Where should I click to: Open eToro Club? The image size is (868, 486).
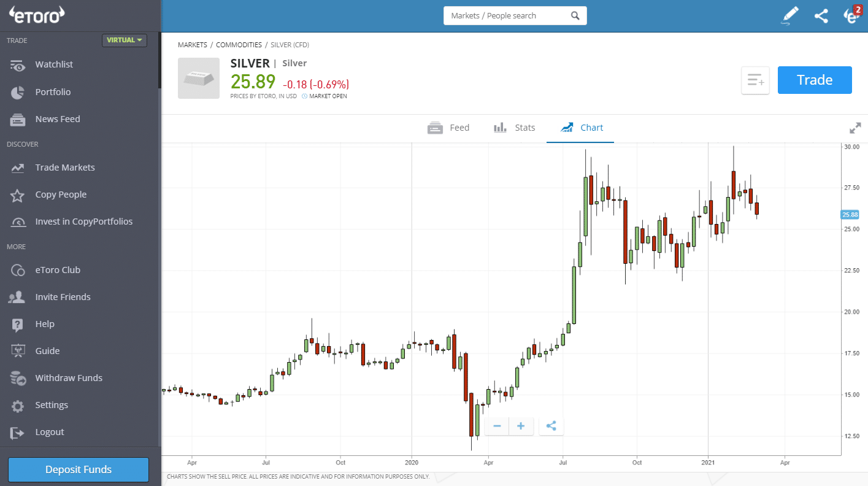pyautogui.click(x=58, y=270)
